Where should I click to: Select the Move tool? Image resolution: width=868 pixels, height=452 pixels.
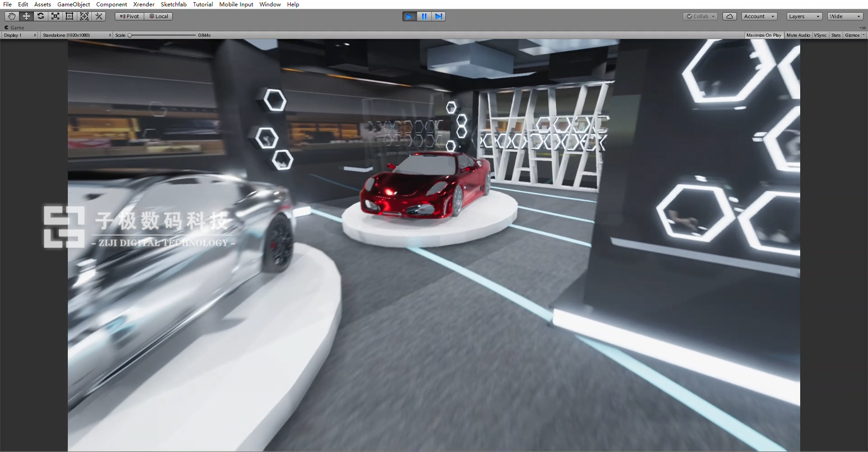(x=26, y=16)
